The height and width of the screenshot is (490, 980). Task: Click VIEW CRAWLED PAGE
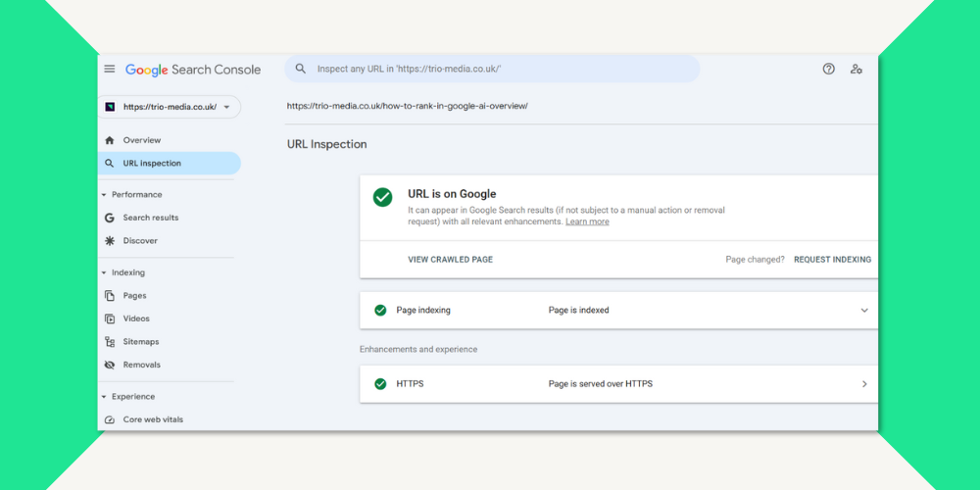(451, 260)
